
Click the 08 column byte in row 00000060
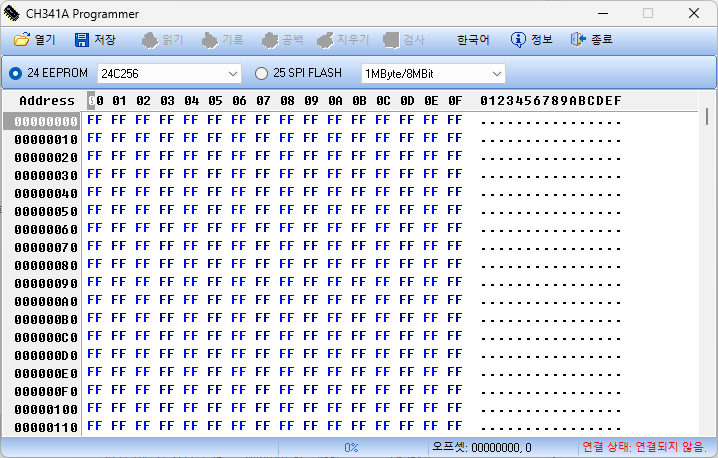coord(287,228)
